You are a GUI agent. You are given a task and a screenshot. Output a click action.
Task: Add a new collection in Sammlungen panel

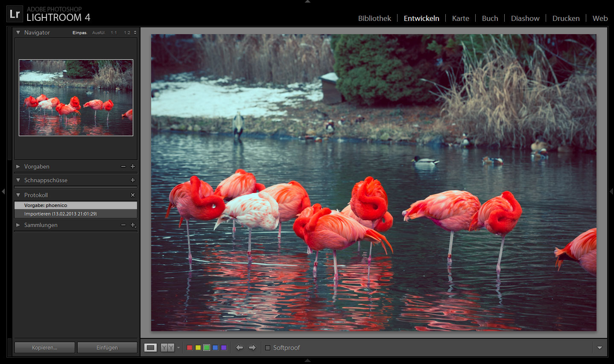pos(133,225)
